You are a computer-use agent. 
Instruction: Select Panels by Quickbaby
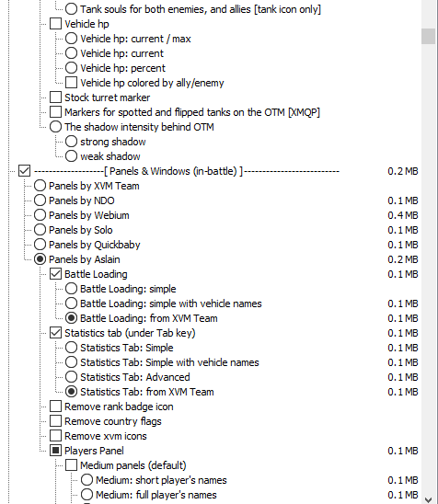coord(40,245)
